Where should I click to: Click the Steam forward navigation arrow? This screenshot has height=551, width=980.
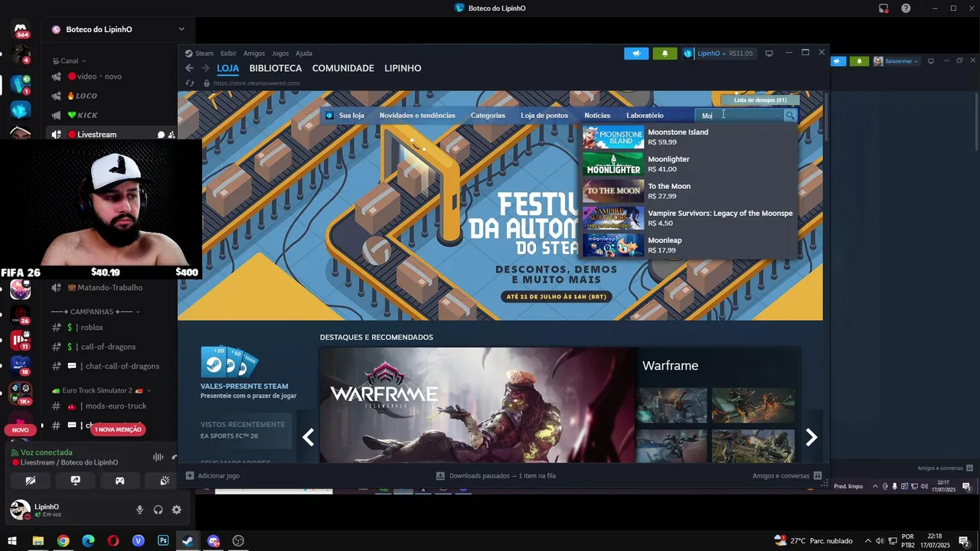[x=205, y=68]
